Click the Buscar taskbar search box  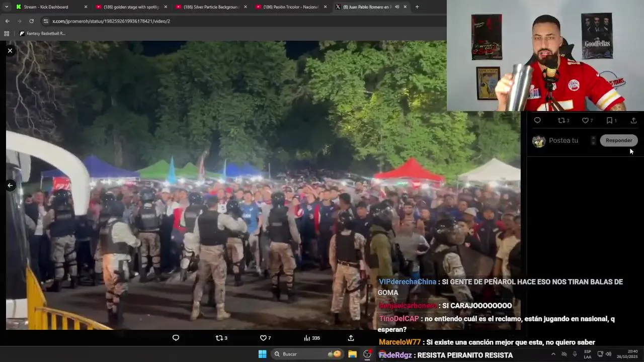tap(307, 354)
